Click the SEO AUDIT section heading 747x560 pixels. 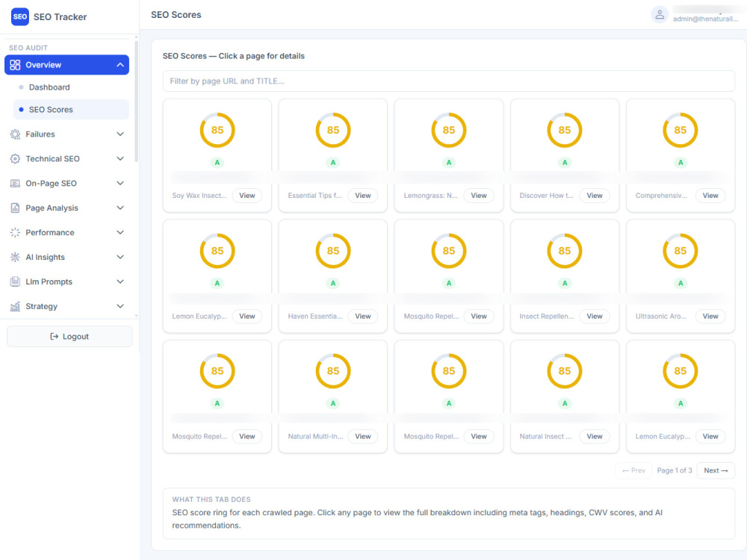point(28,48)
